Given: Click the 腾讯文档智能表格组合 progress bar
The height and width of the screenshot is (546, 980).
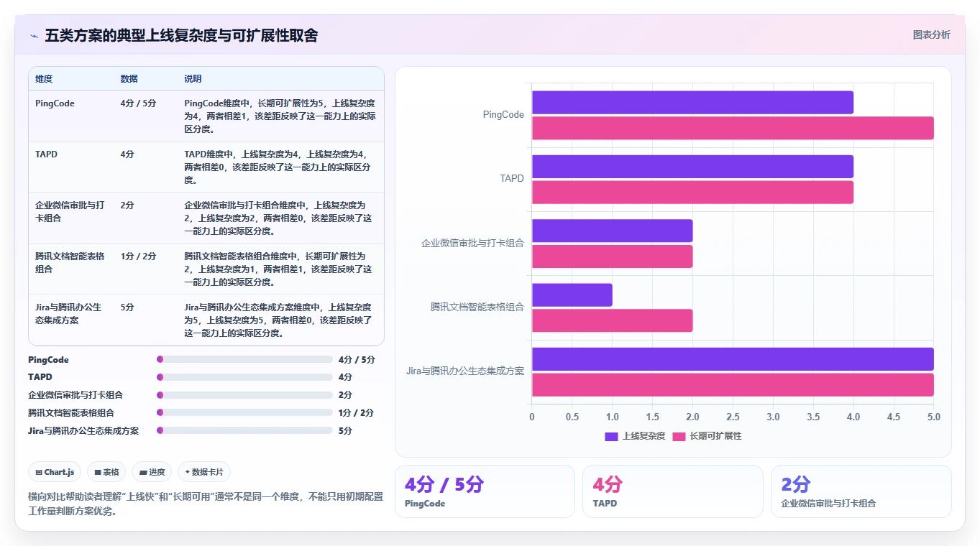Looking at the screenshot, I should pos(245,413).
